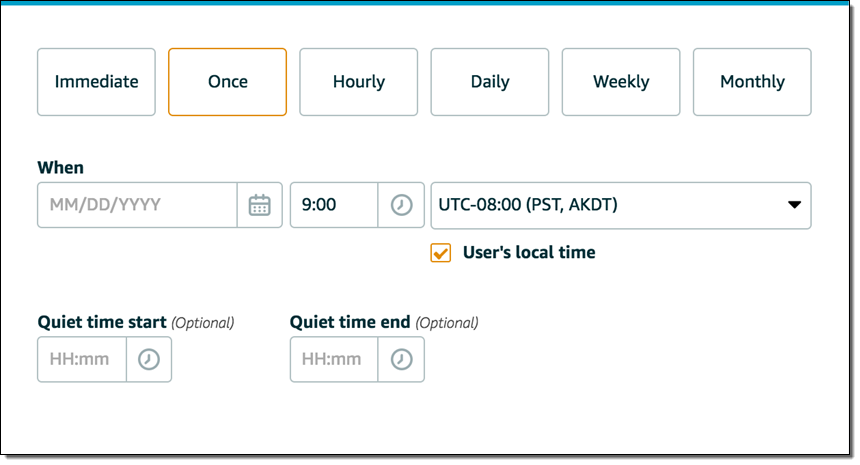Expand the UTC-08:00 time zone dropdown
Screen dimensions: 860x465
tap(620, 205)
